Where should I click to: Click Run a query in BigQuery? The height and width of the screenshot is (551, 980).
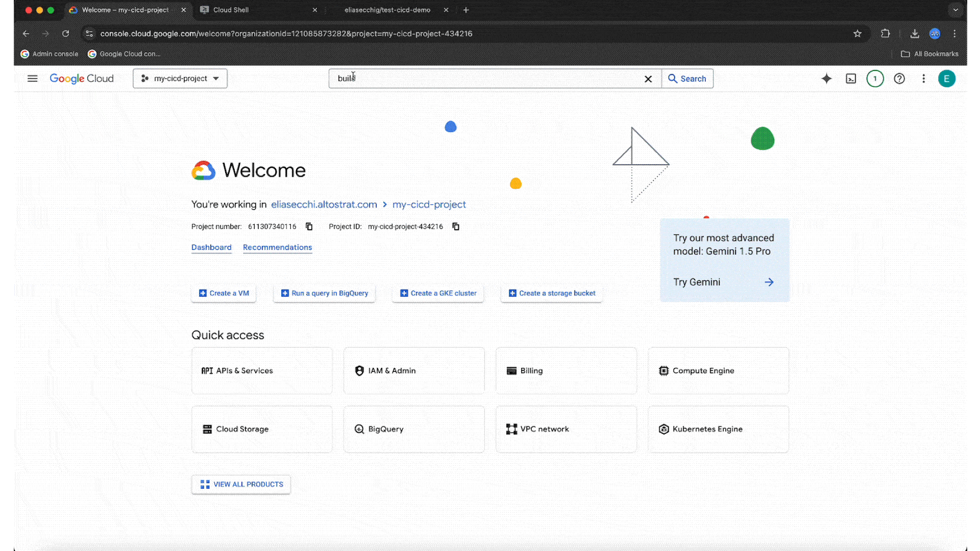[x=325, y=293]
